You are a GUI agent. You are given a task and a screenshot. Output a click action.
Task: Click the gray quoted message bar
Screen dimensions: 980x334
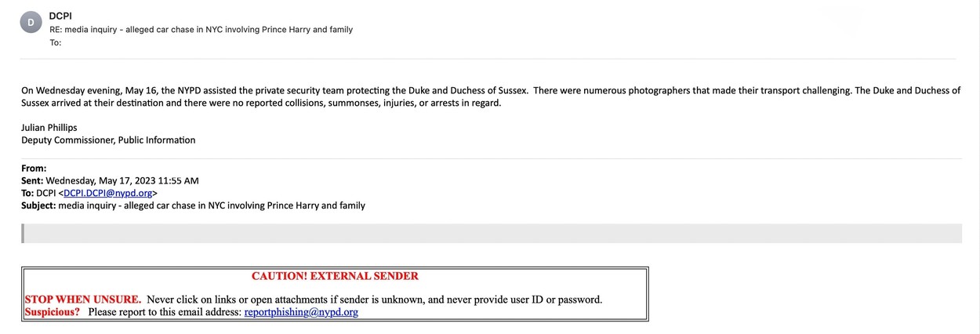coord(492,233)
